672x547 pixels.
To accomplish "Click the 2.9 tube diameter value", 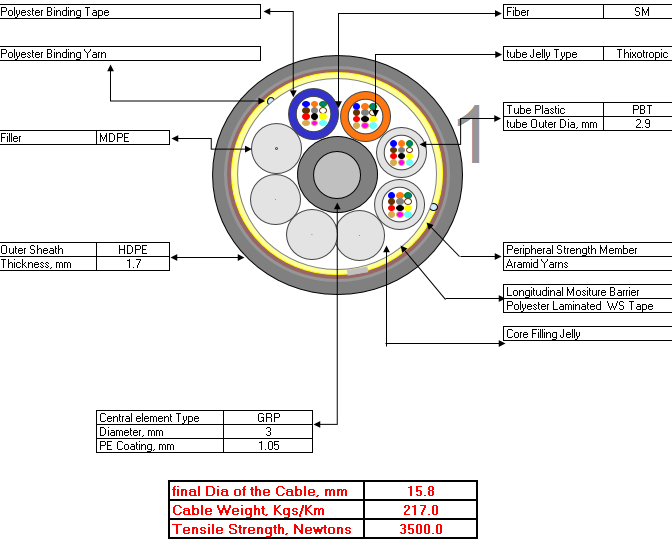I will [x=638, y=123].
